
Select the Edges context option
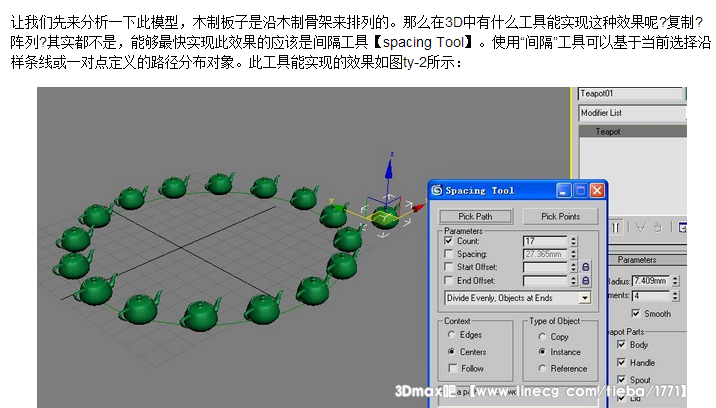452,335
